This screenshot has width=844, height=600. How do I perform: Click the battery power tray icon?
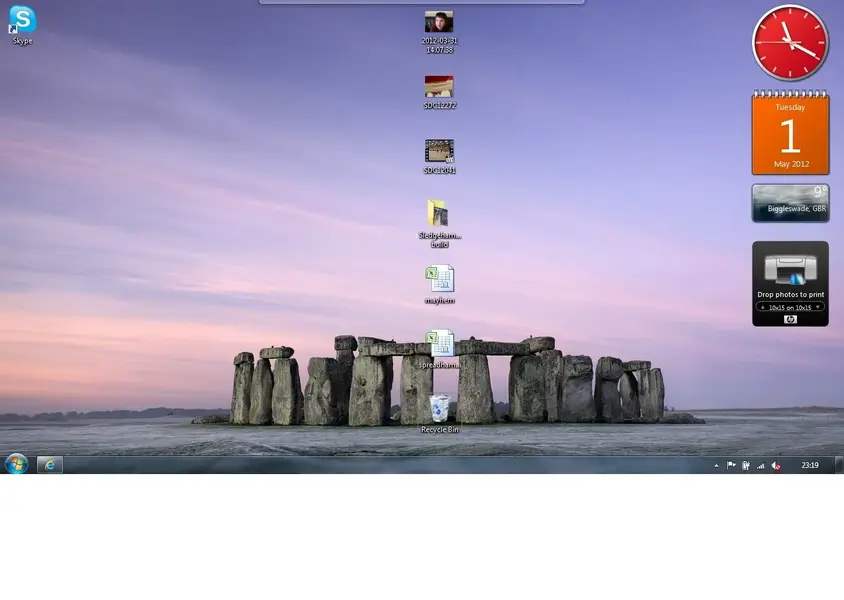click(x=745, y=466)
